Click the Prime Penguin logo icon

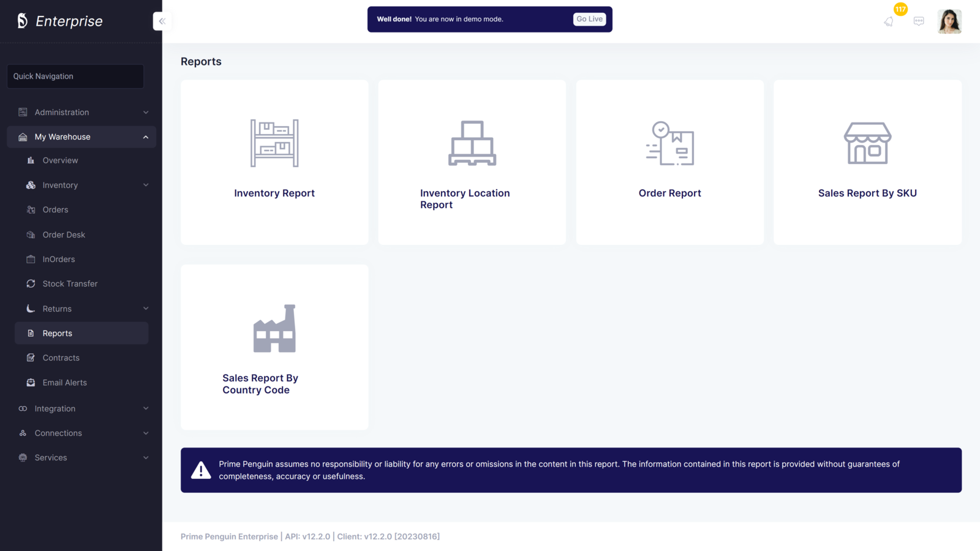[x=22, y=21]
